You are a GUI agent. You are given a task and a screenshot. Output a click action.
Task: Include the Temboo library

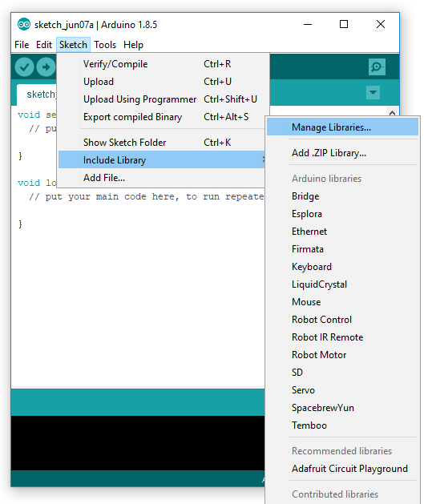click(343, 425)
